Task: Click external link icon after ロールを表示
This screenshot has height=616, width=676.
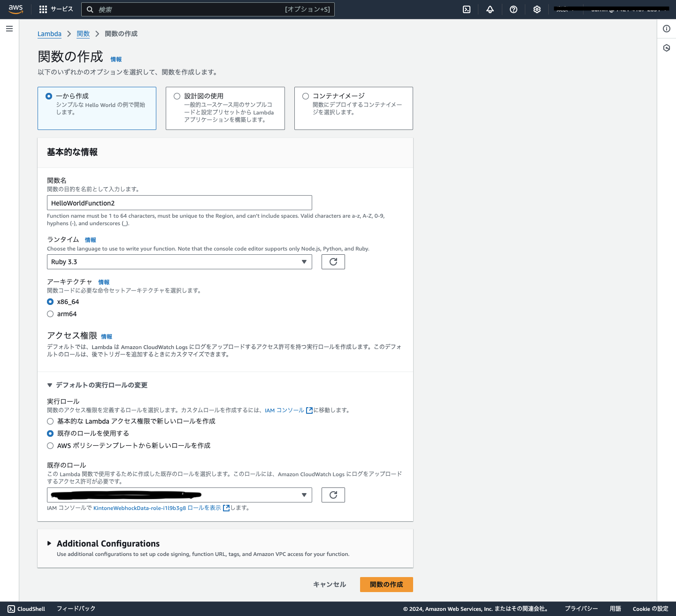Action: point(226,508)
